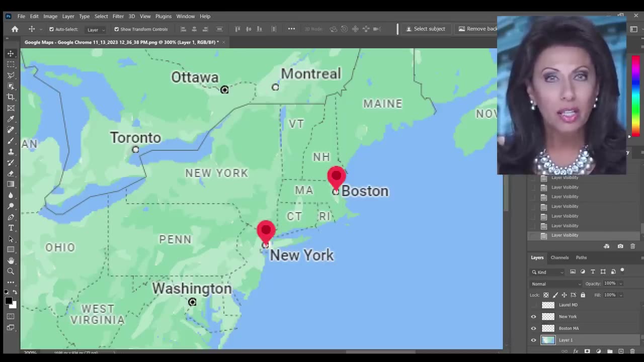This screenshot has height=362, width=644.
Task: Show the Laurel MD layer
Action: point(533,305)
